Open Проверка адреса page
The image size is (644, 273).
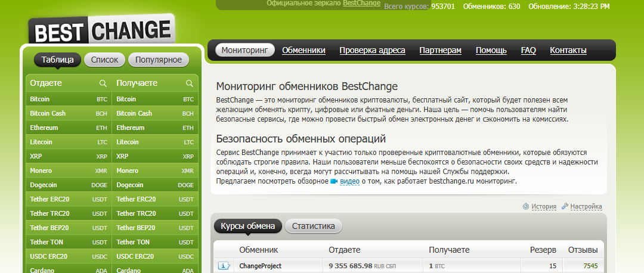[x=372, y=51]
